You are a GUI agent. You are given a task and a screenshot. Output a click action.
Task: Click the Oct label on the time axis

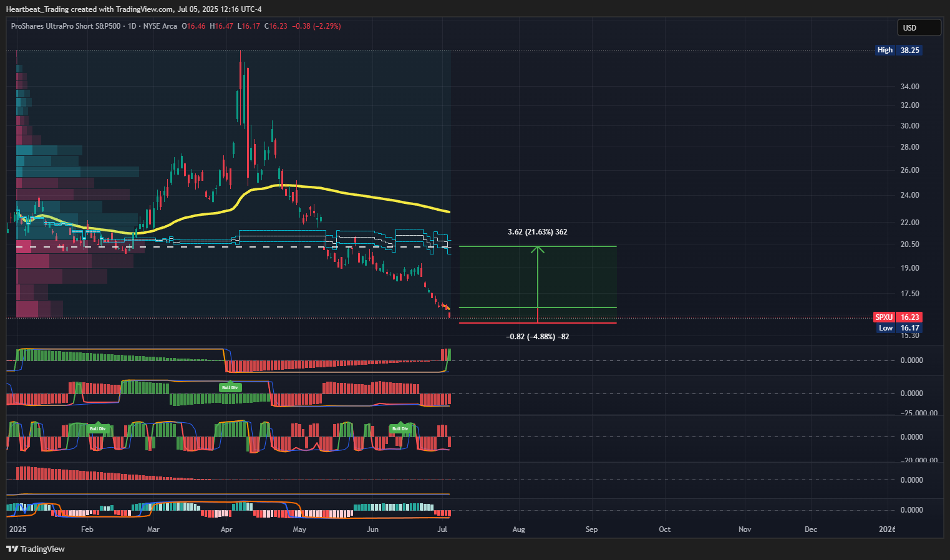point(665,529)
